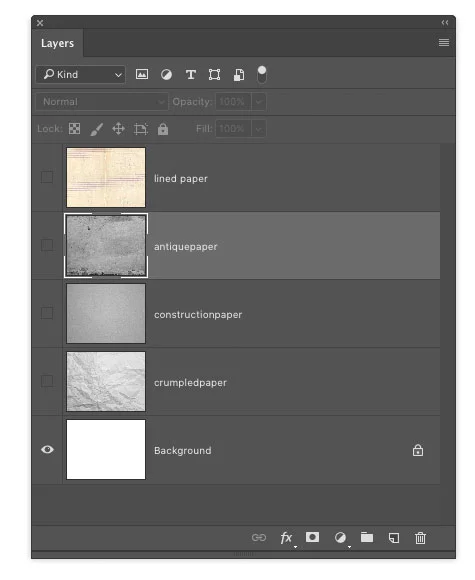Click the Opacity value field
This screenshot has height=580, width=475.
pos(233,102)
